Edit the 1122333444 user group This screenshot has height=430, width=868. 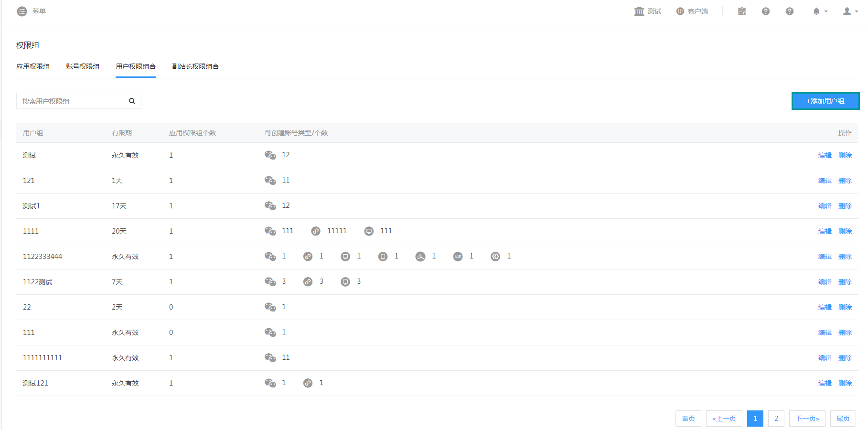pyautogui.click(x=825, y=257)
